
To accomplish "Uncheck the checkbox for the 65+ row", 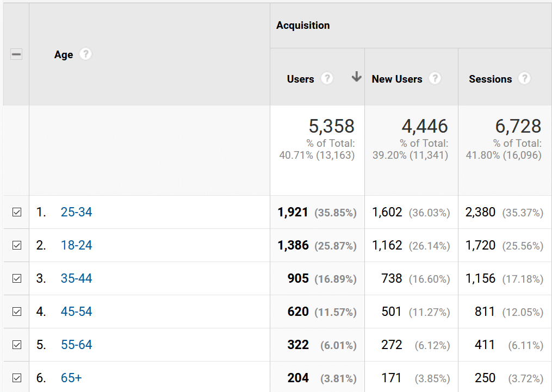I will point(16,378).
